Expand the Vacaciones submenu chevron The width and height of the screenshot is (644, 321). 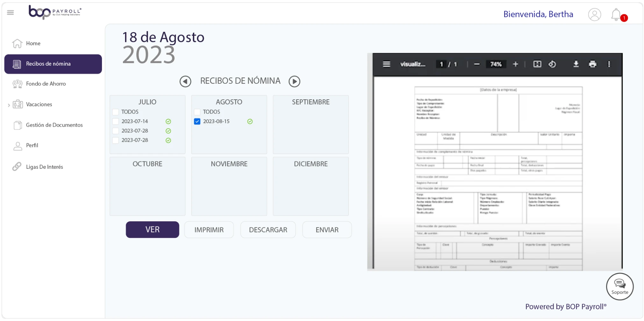point(9,105)
